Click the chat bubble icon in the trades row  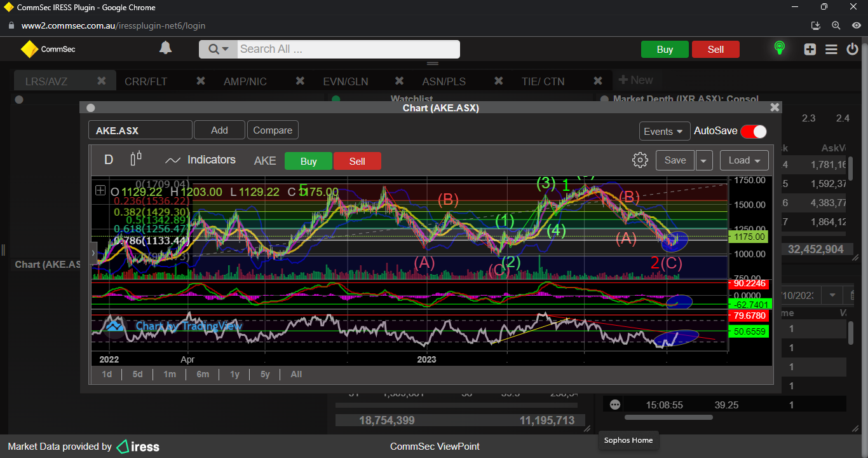point(614,405)
